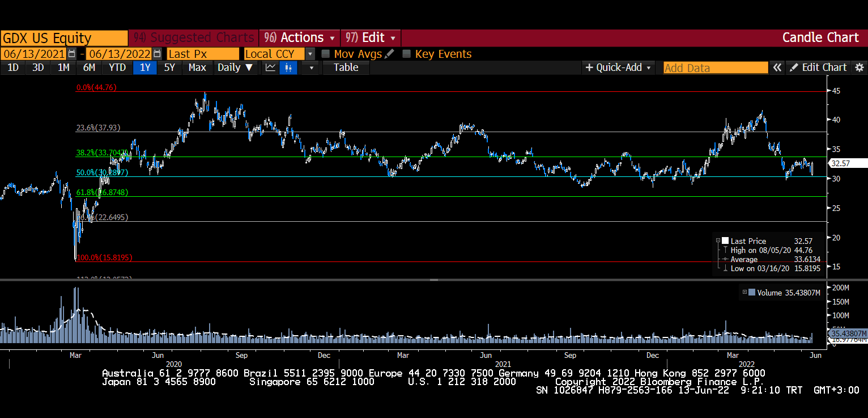Viewport: 868px width, 418px height.
Task: Enable the Mov Avgs checkbox
Action: point(326,54)
